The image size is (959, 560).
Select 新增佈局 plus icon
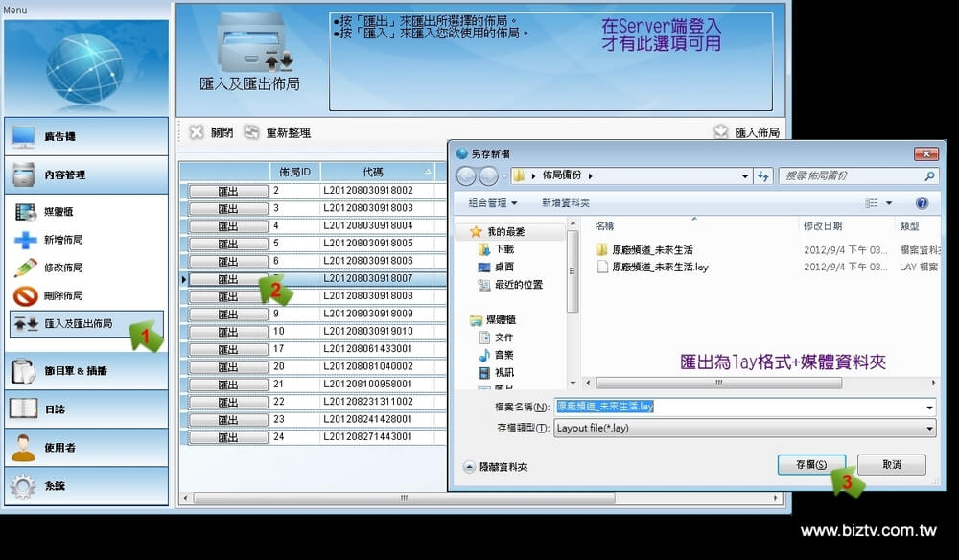coord(26,240)
